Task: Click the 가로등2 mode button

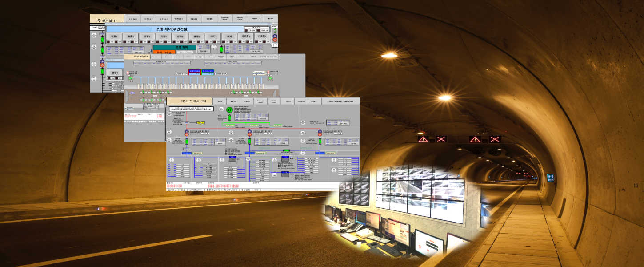Action: pos(262,36)
